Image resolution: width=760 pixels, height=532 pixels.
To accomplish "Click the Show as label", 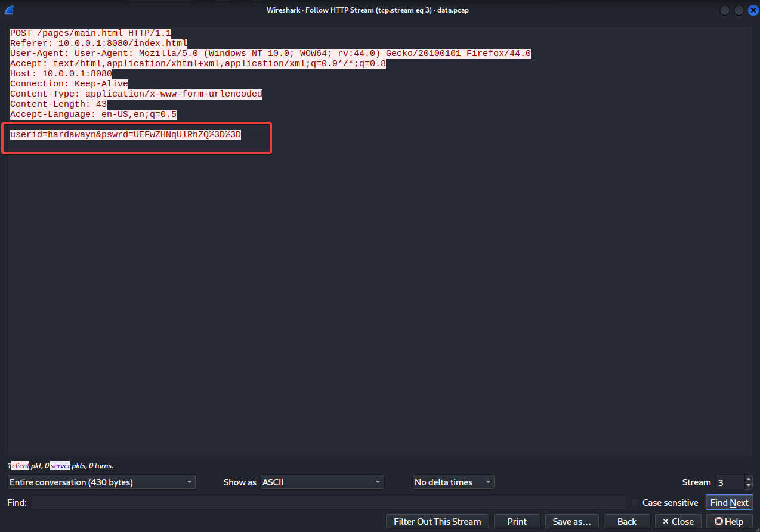I will 240,482.
